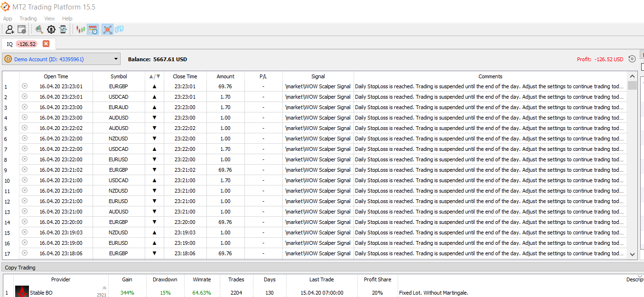Viewport: 644px width, 297px height.
Task: Click the 64.63% winrate value
Action: [x=202, y=293]
